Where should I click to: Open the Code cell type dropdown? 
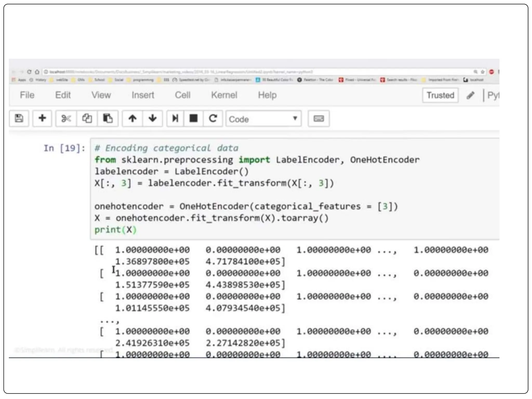coord(263,119)
